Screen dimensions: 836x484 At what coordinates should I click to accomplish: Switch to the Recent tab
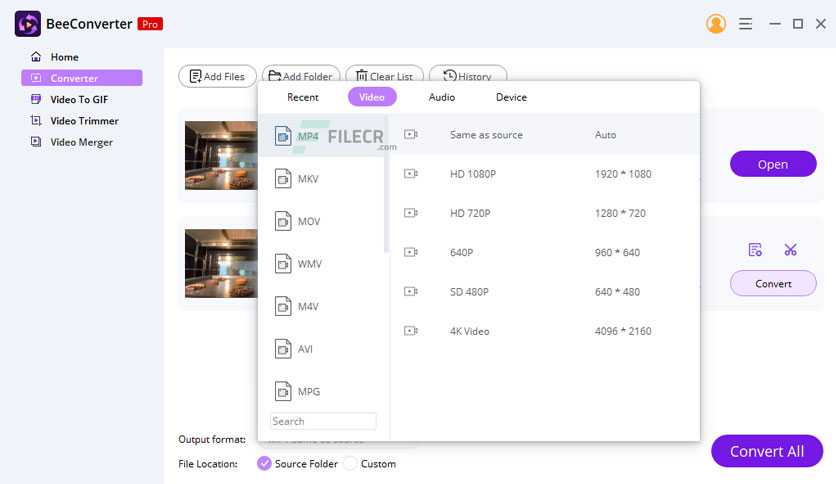pos(303,97)
